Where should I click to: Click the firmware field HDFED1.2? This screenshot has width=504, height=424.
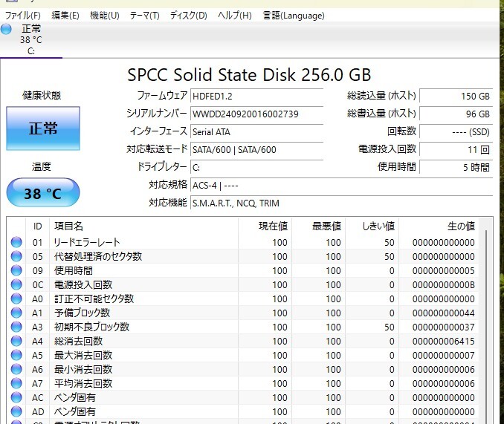pyautogui.click(x=256, y=97)
